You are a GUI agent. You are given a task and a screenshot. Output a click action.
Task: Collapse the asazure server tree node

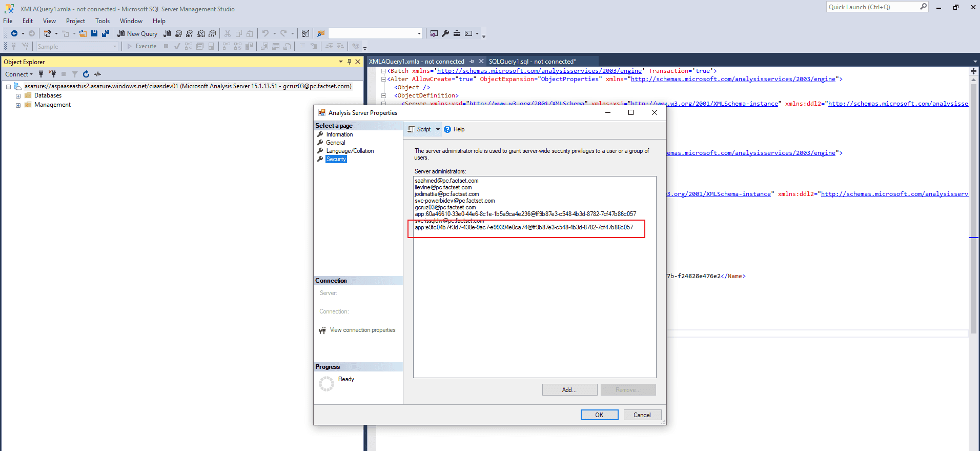(x=9, y=87)
